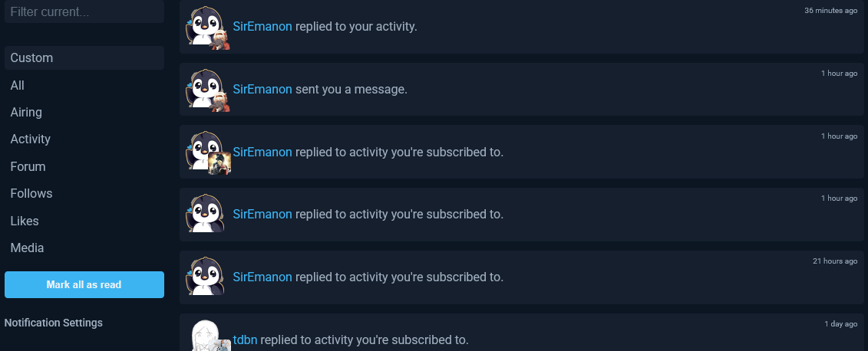The height and width of the screenshot is (351, 868).
Task: Click SirEmanon's avatar beside "replied to your activity"
Action: click(x=206, y=27)
